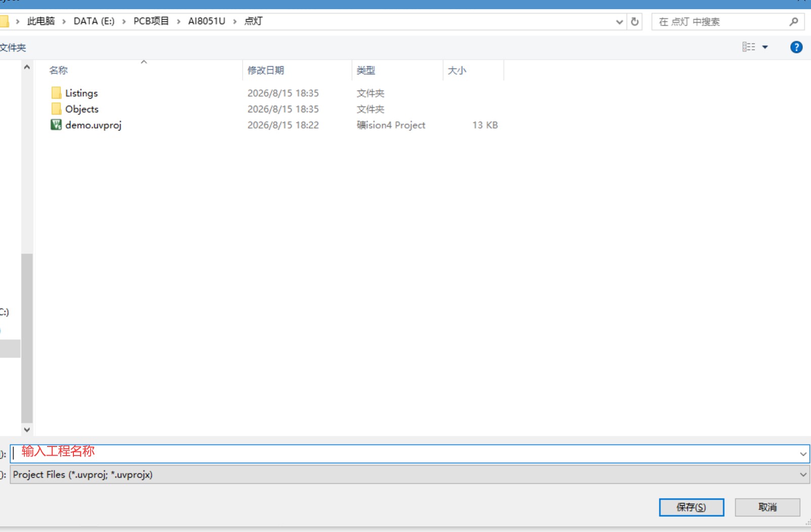Click the navigation pane scrollbar thumb

click(27, 338)
